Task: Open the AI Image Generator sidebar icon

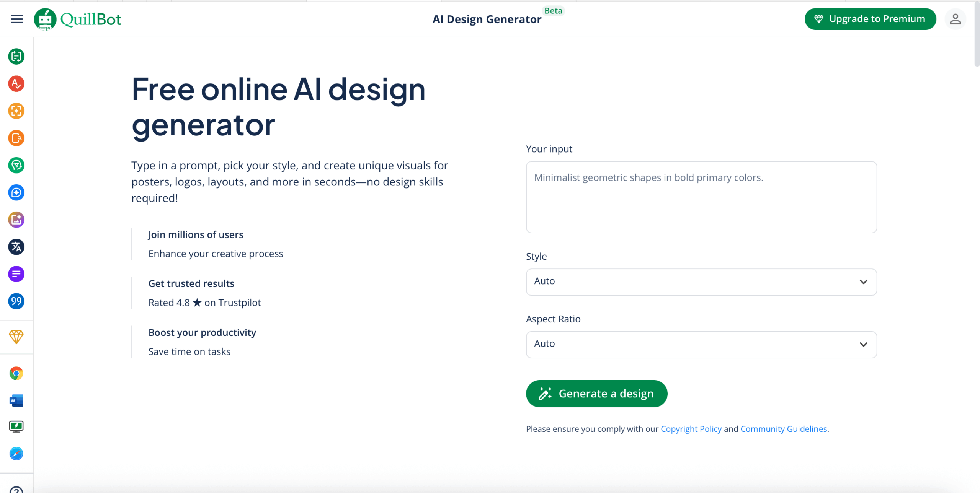Action: [16, 220]
